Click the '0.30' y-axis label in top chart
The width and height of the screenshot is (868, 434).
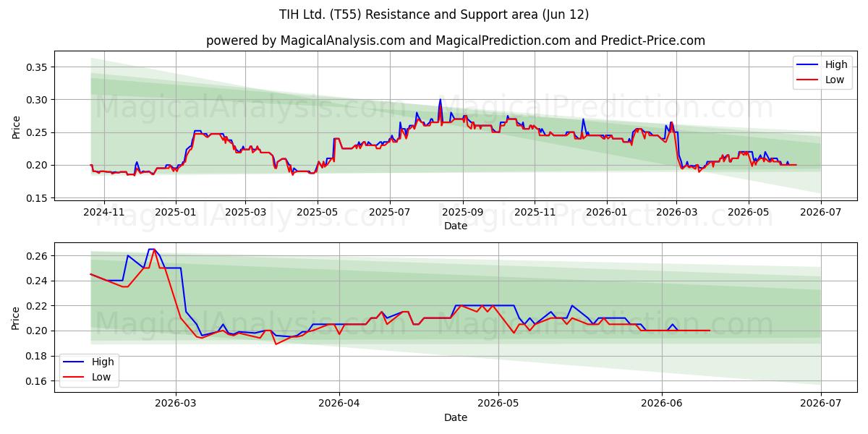click(x=38, y=100)
